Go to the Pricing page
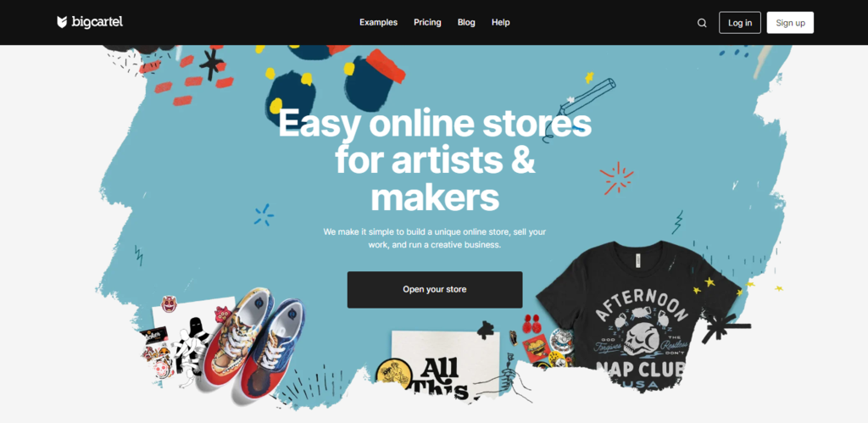Screen dimensions: 868x423 427,22
